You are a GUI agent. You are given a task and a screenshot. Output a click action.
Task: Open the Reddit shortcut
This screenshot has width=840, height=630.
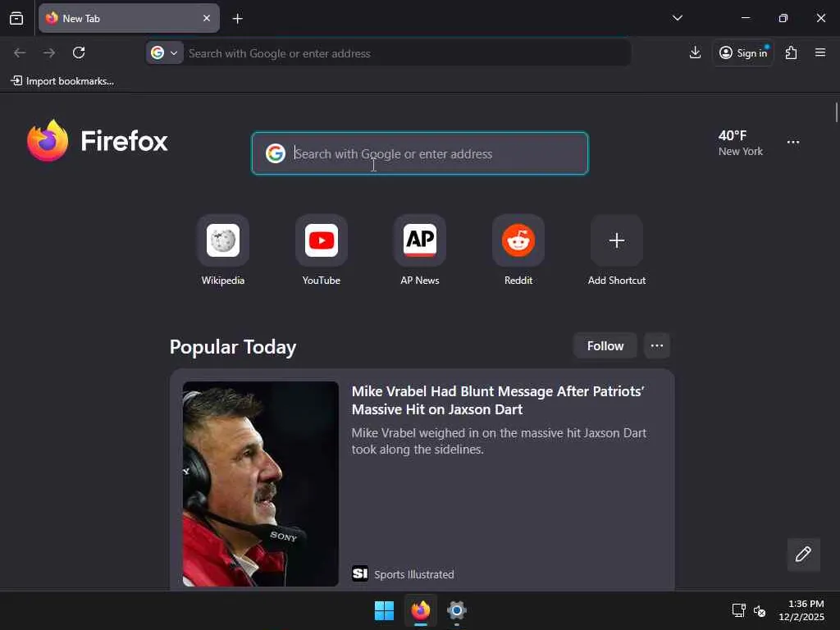518,251
